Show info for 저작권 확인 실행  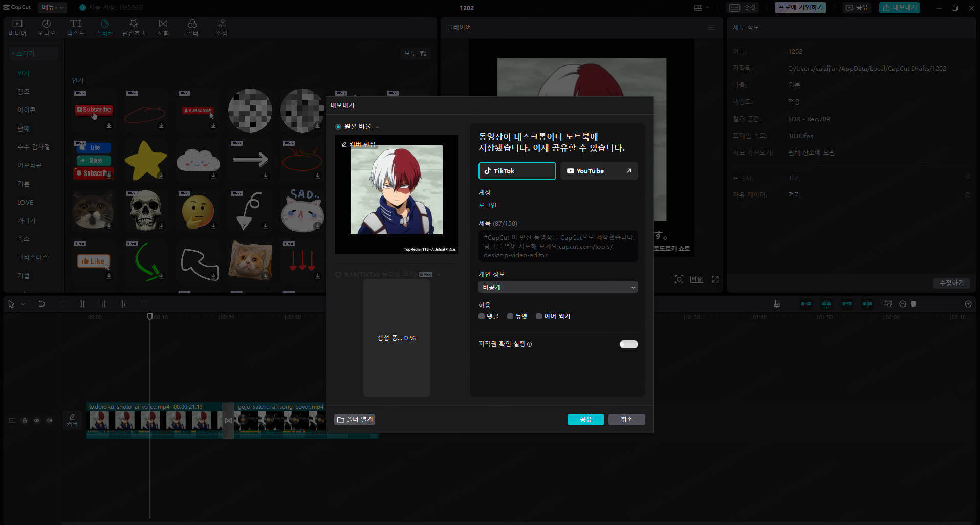tap(529, 344)
